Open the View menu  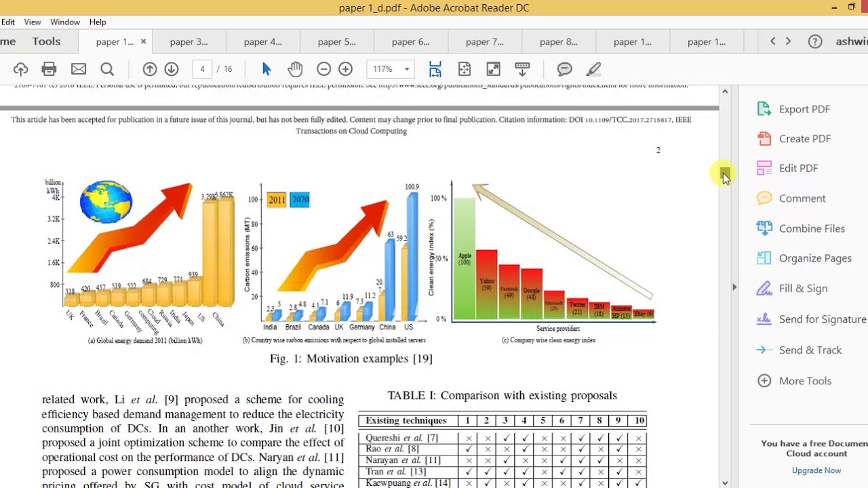(x=33, y=22)
